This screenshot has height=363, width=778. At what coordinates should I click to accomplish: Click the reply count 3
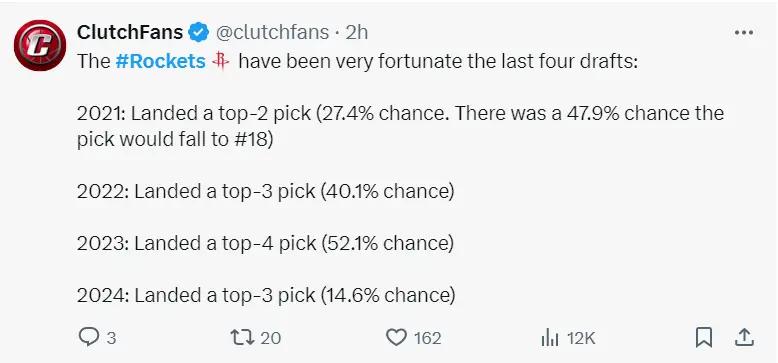(111, 338)
